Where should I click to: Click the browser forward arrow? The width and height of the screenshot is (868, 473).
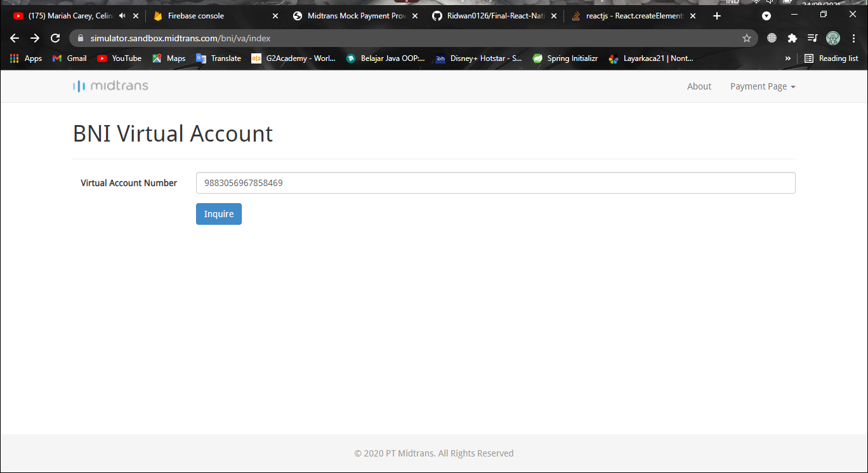pos(35,38)
